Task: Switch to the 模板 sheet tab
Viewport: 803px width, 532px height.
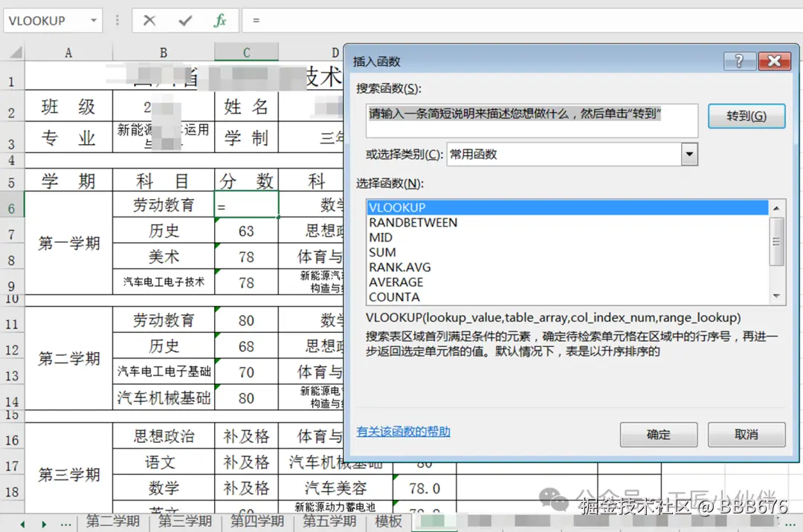Action: coord(387,522)
